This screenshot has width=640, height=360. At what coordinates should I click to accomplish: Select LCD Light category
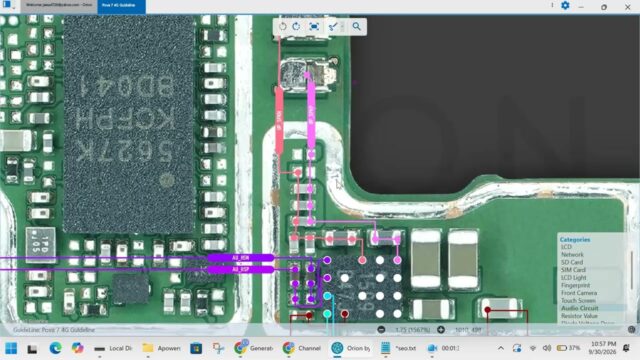(x=573, y=278)
